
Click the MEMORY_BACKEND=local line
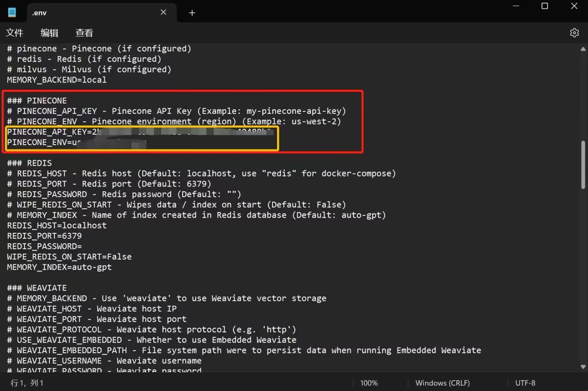(x=57, y=80)
